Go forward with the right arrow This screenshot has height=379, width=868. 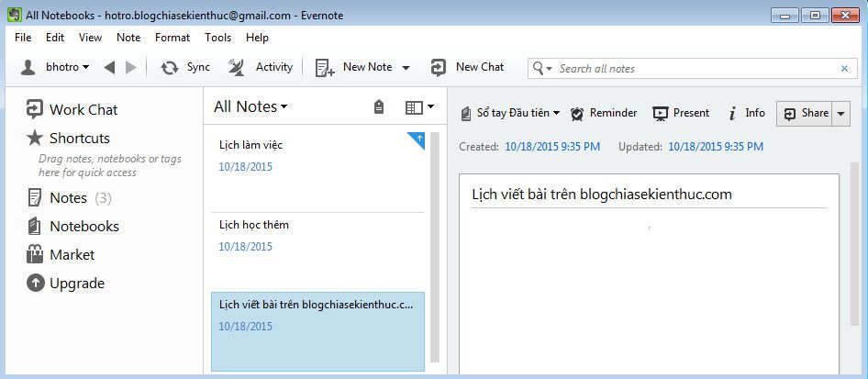pyautogui.click(x=130, y=68)
